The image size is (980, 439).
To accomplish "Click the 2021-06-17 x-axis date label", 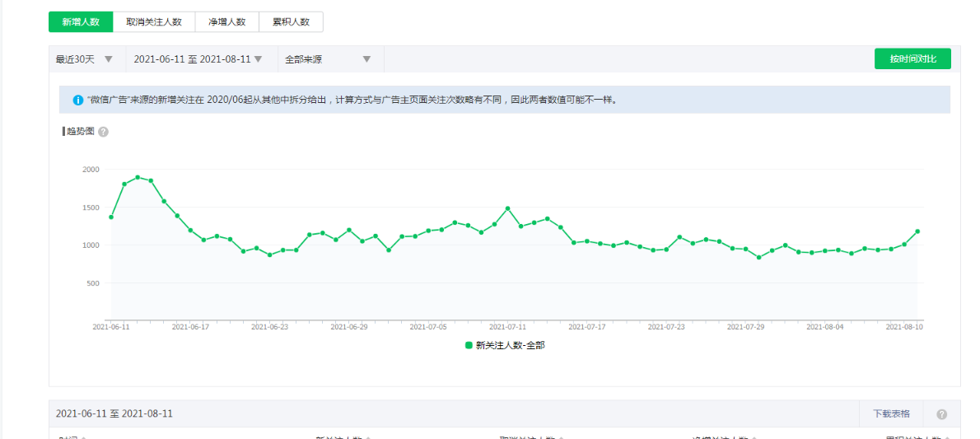I will tap(190, 327).
